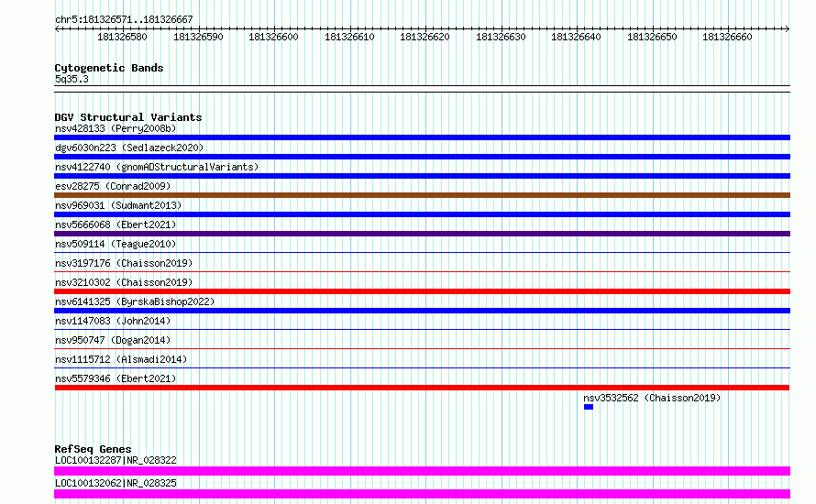The height and width of the screenshot is (504, 816).
Task: Open variant nsv428133 (Perry2008b) label
Action: click(116, 128)
